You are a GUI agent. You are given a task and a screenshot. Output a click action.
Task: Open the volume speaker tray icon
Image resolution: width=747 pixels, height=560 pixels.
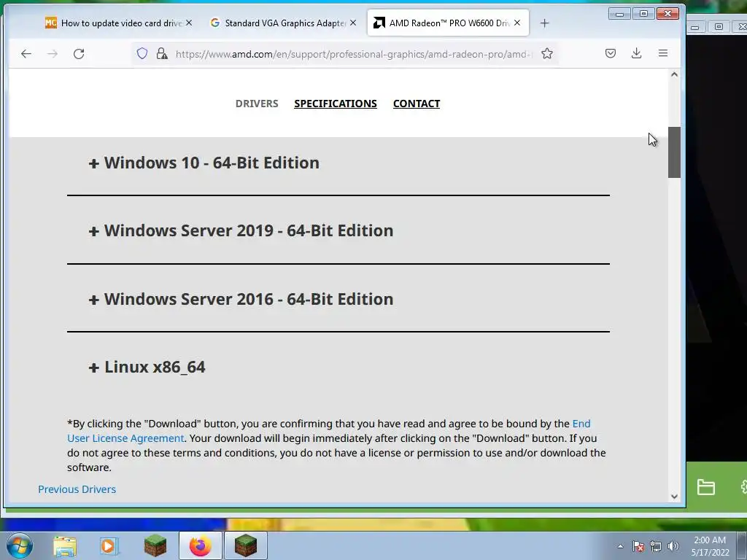point(673,546)
